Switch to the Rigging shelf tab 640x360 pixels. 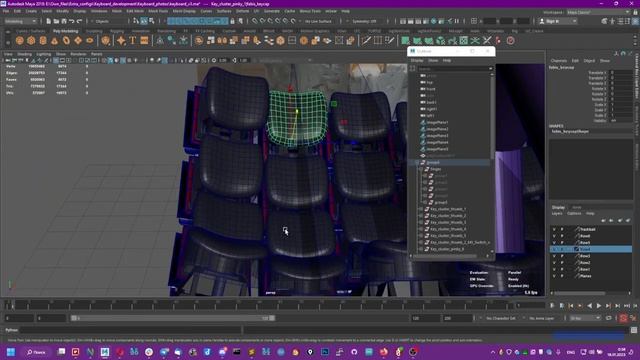(x=117, y=31)
